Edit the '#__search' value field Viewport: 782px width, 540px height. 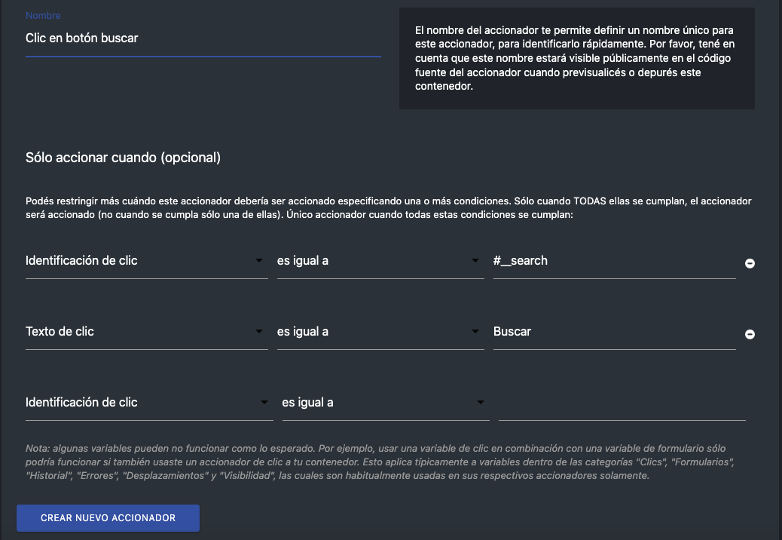tap(614, 261)
